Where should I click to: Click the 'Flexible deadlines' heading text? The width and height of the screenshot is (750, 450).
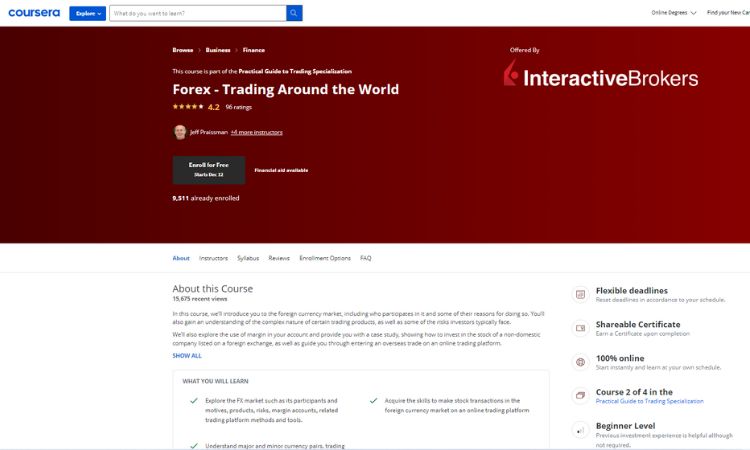click(x=632, y=291)
